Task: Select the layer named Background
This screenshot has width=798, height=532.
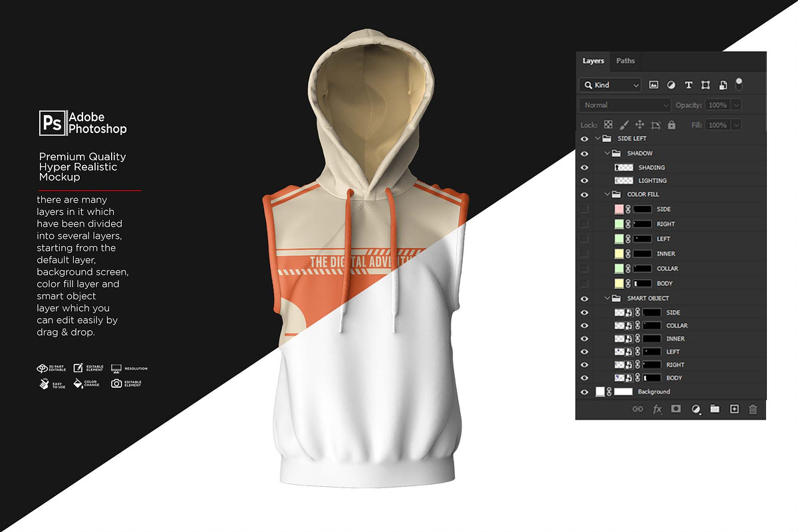Action: click(x=654, y=392)
